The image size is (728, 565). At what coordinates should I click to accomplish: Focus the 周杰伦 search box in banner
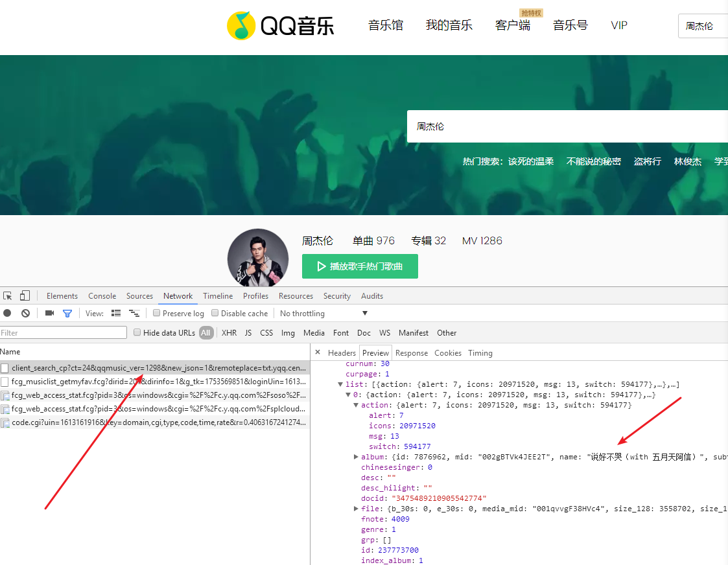pos(567,126)
